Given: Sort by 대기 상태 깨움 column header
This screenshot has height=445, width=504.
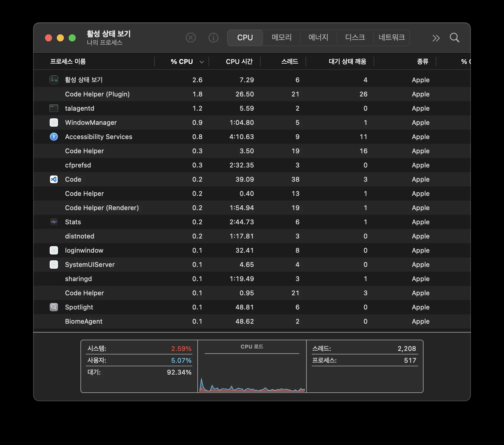Looking at the screenshot, I should pyautogui.click(x=340, y=62).
